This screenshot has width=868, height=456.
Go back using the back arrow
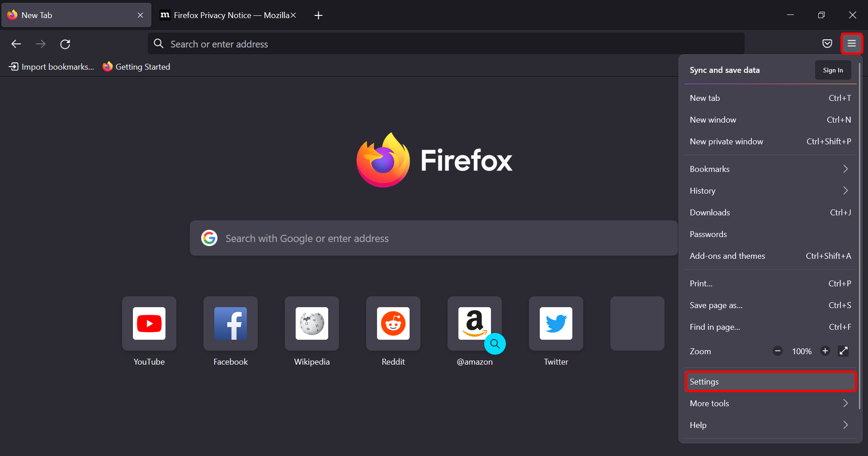16,44
